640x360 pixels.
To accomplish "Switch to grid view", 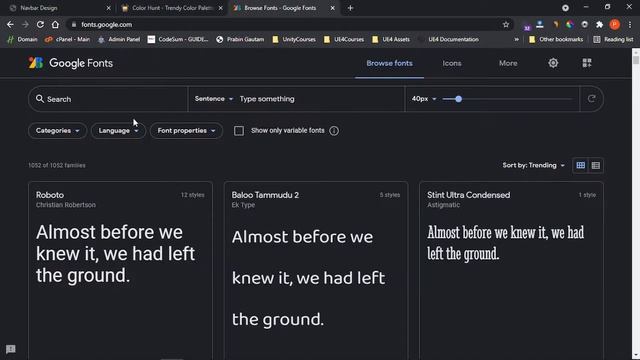I will click(x=580, y=165).
